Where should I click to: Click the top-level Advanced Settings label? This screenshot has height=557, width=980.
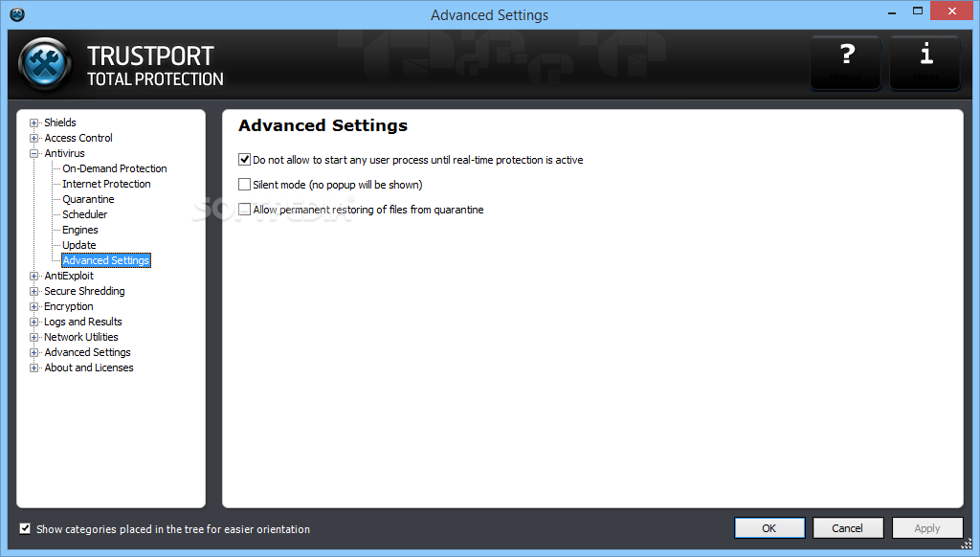(x=87, y=352)
